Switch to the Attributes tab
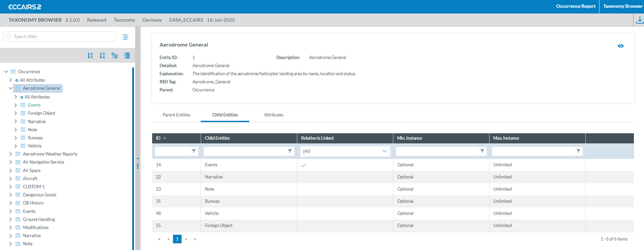Screen dimensions: 644x250 (274, 115)
